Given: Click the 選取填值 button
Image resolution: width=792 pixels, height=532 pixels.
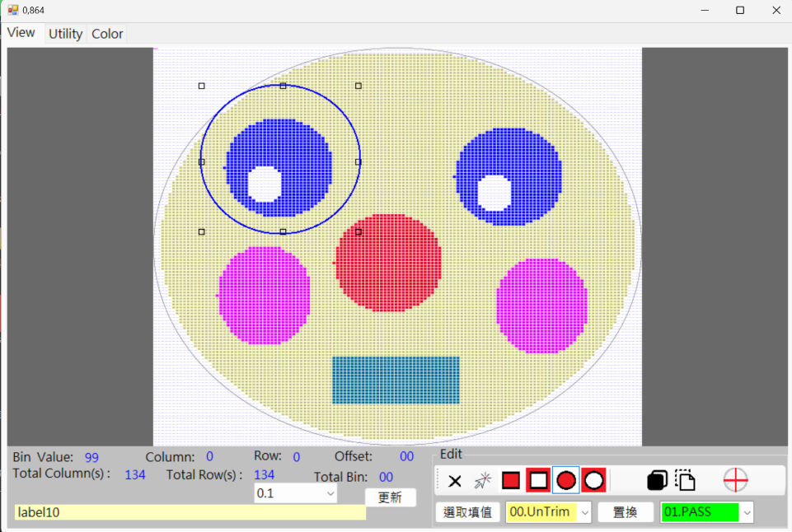Looking at the screenshot, I should coord(467,512).
